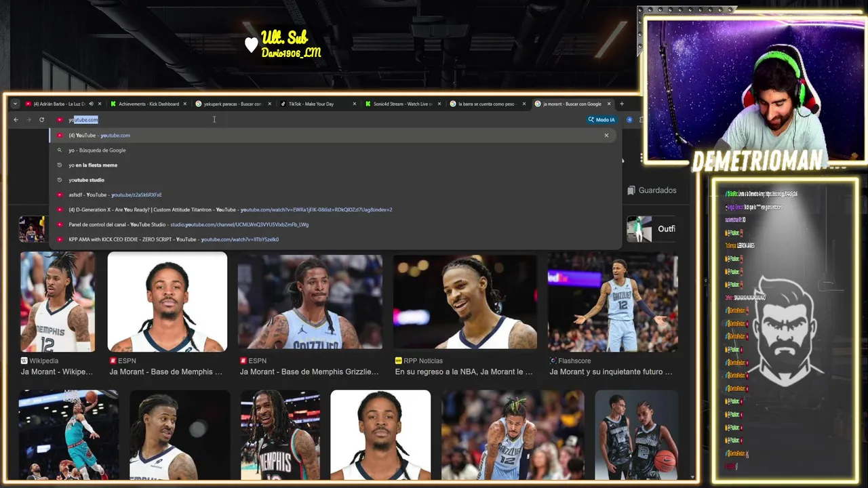This screenshot has width=868, height=488.
Task: Open Wikipedia Ja Morant image
Action: click(x=58, y=302)
